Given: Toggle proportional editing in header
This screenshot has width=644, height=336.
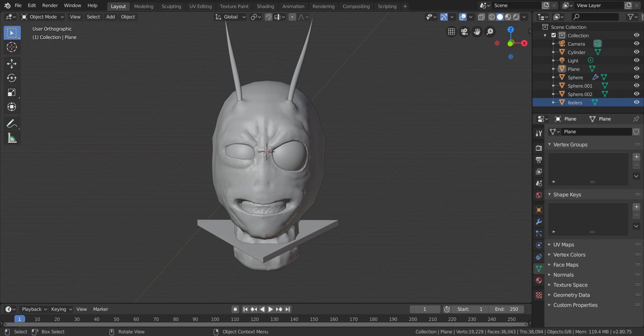Looking at the screenshot, I should pyautogui.click(x=291, y=17).
